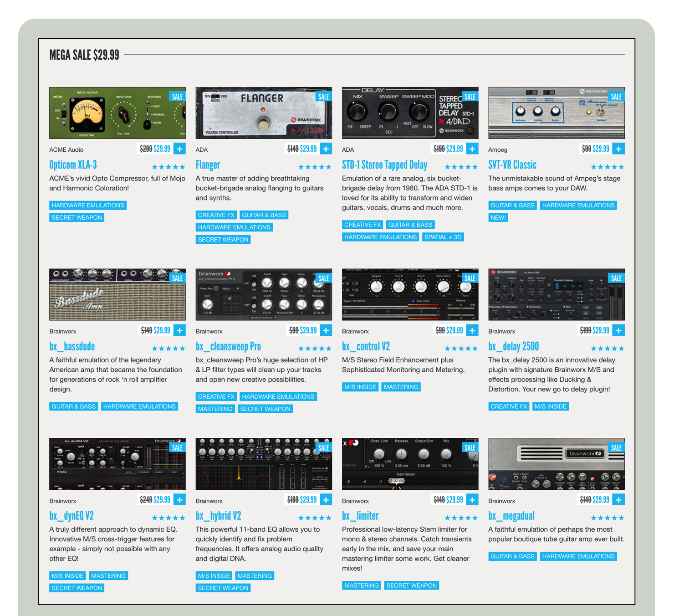674x616 pixels.
Task: Click the plus icon for bx_megadual
Action: coord(618,500)
